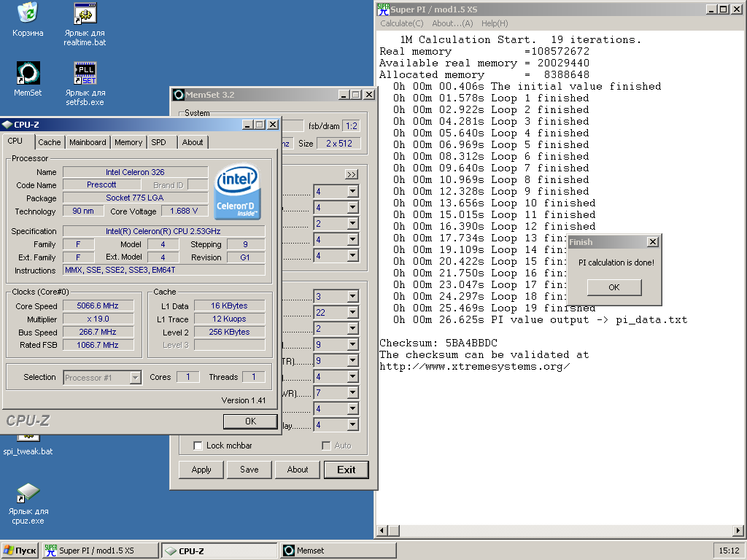
Task: Switch to CPU-Z in the taskbar
Action: click(x=219, y=551)
